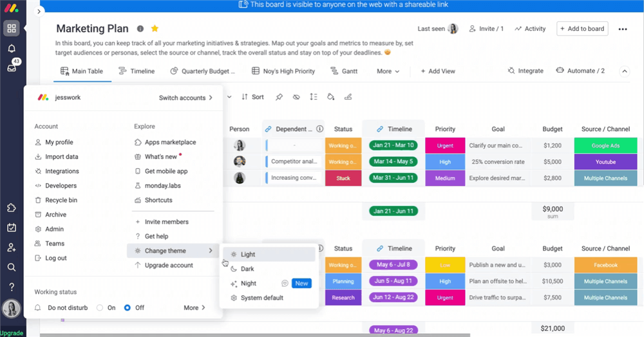The width and height of the screenshot is (644, 337).
Task: Click the $9,000 budget sum
Action: (x=553, y=209)
